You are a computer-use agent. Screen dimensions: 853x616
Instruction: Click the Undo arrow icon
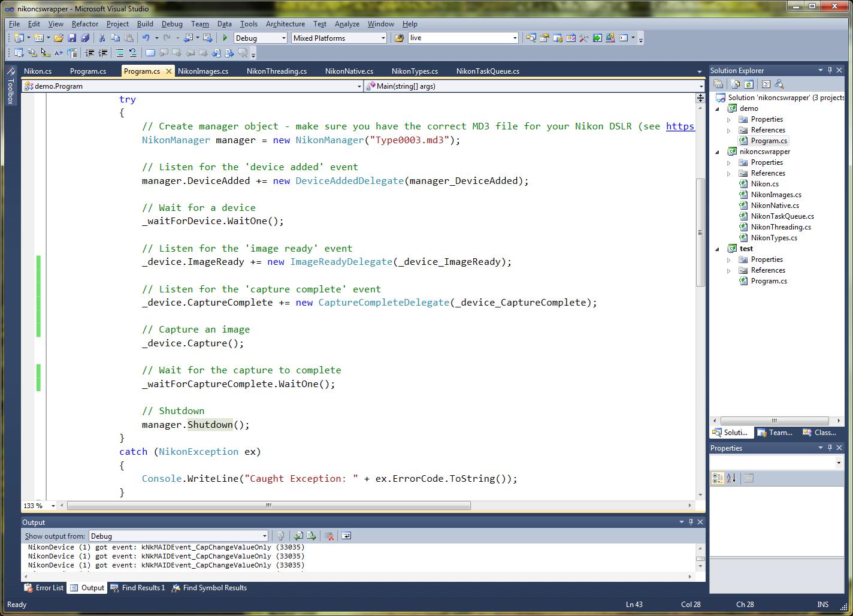coord(146,38)
